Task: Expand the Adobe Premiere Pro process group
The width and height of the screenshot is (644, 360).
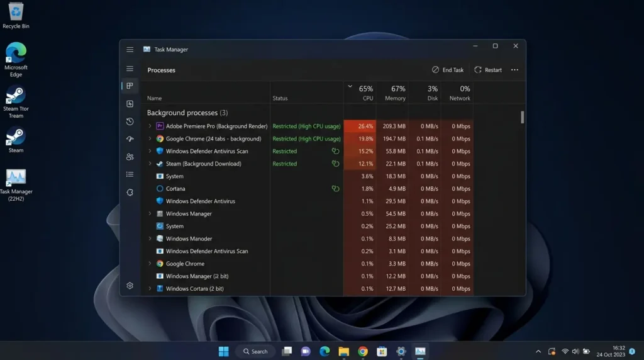Action: 150,126
